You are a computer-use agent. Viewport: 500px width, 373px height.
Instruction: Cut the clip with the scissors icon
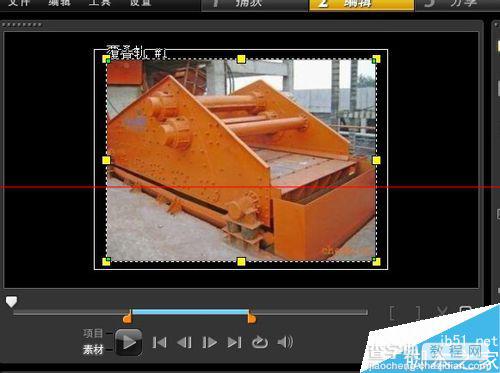(x=442, y=312)
